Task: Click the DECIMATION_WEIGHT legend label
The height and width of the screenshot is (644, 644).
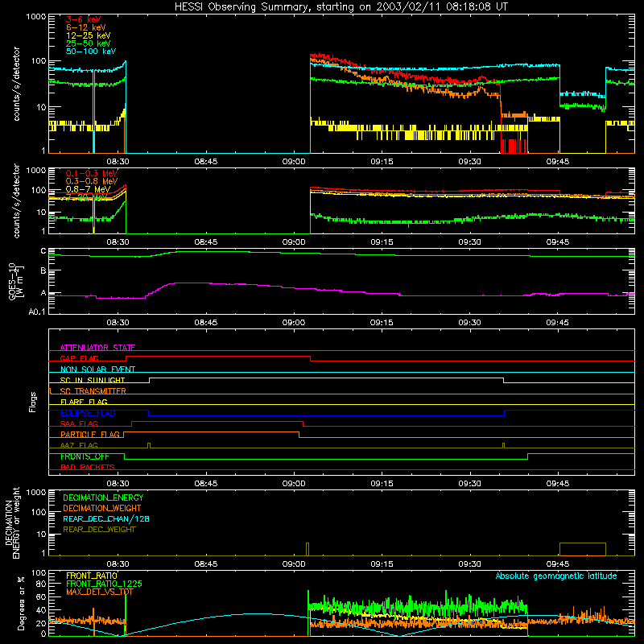Action: 102,508
